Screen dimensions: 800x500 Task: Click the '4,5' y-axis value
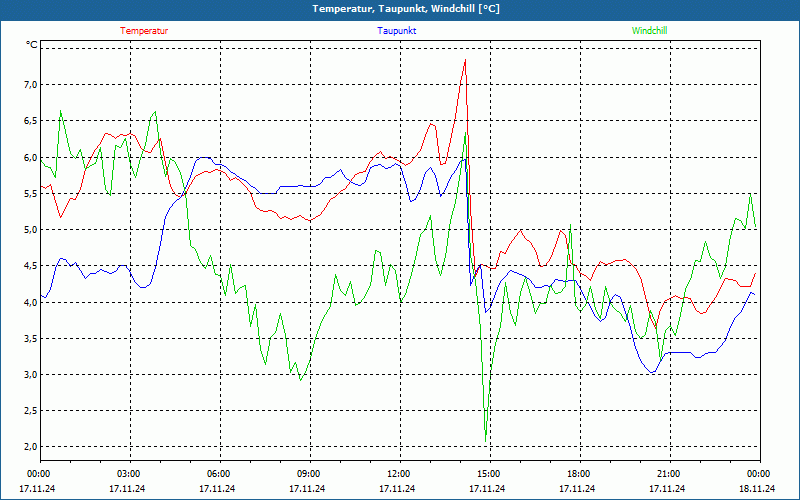coord(32,266)
